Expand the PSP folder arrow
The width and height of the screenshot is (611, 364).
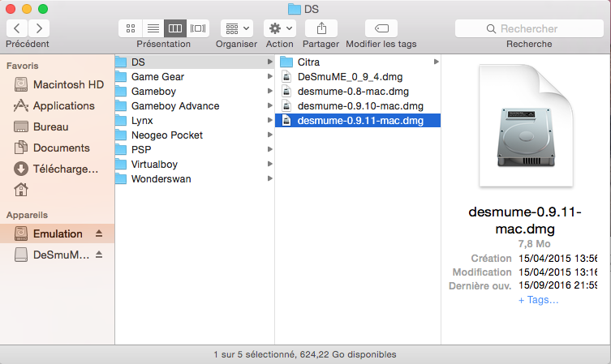[x=269, y=149]
